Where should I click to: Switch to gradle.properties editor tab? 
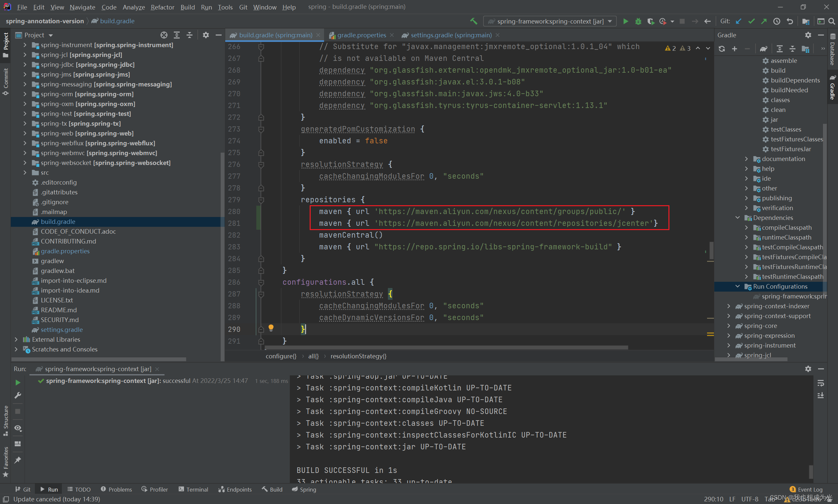[361, 35]
